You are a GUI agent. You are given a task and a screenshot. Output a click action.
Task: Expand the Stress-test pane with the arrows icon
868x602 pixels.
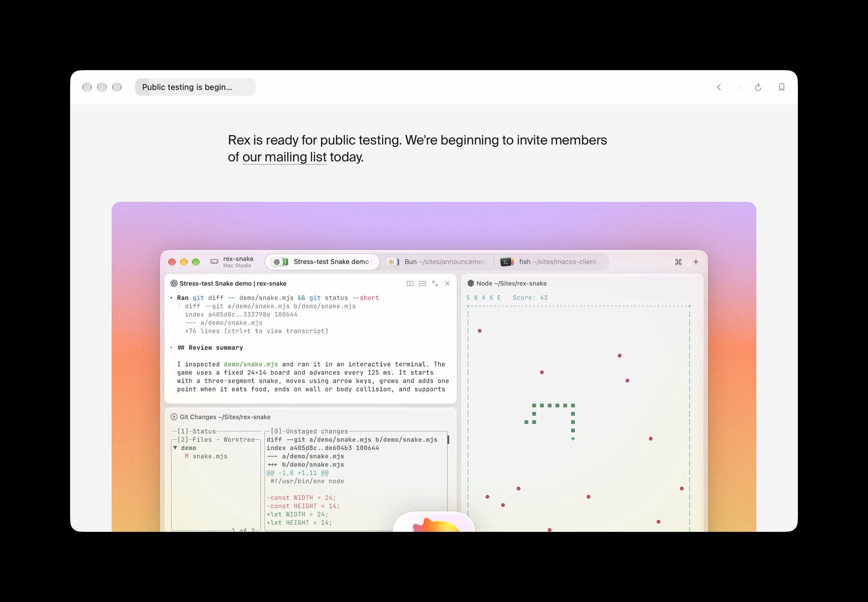click(435, 284)
